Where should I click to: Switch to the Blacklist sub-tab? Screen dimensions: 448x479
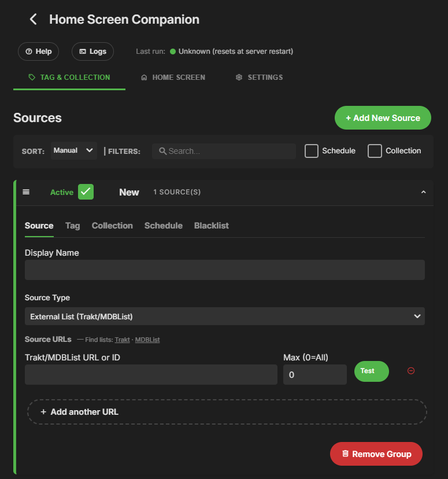click(212, 226)
